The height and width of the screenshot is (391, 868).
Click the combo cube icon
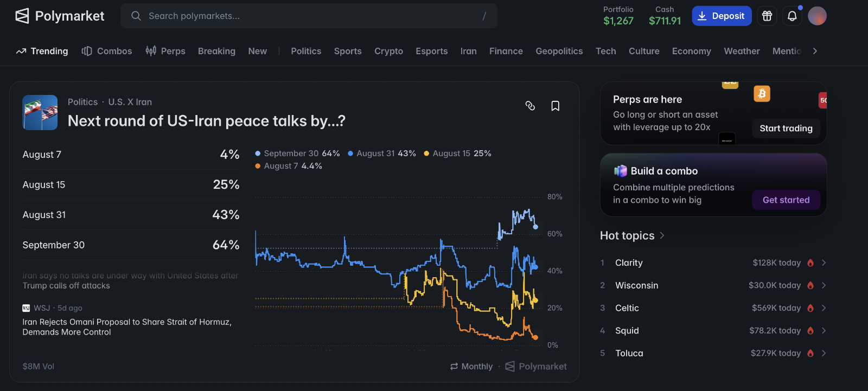point(620,171)
